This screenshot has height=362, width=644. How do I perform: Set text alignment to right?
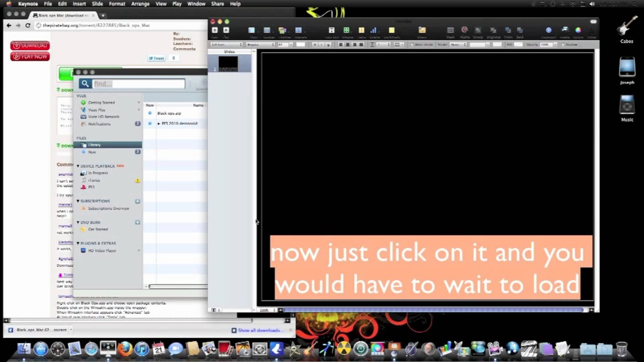(x=354, y=44)
